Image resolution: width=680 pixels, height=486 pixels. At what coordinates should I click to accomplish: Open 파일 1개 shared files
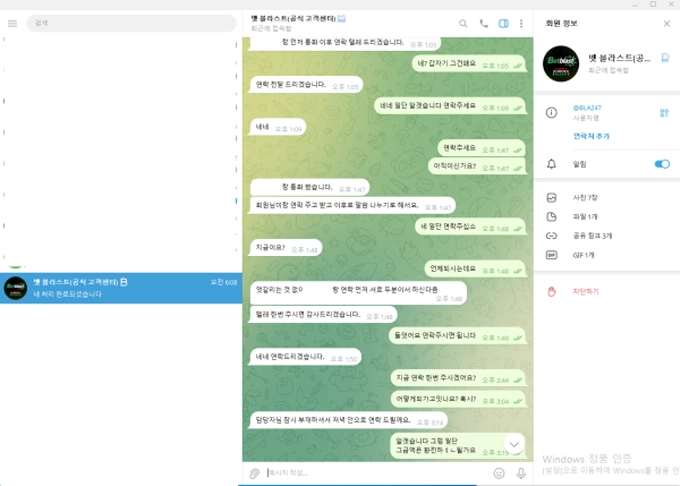click(x=586, y=217)
